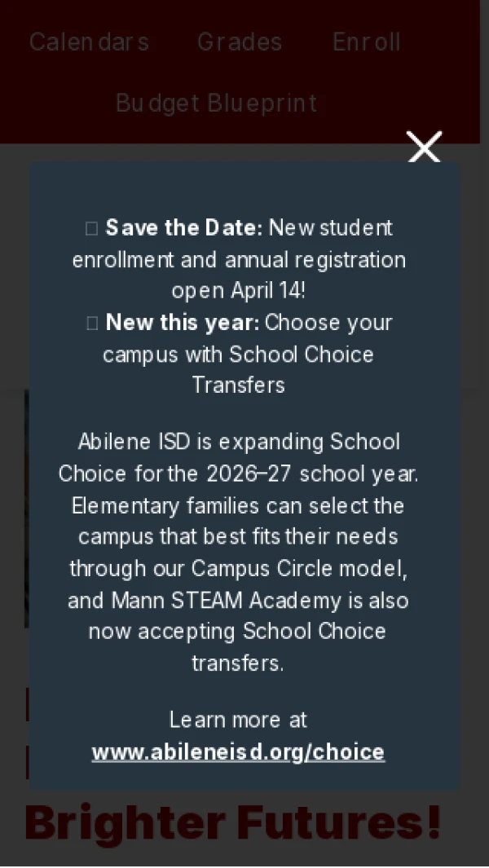Click the Brighter Futures! heading
This screenshot has width=489, height=868.
(233, 822)
